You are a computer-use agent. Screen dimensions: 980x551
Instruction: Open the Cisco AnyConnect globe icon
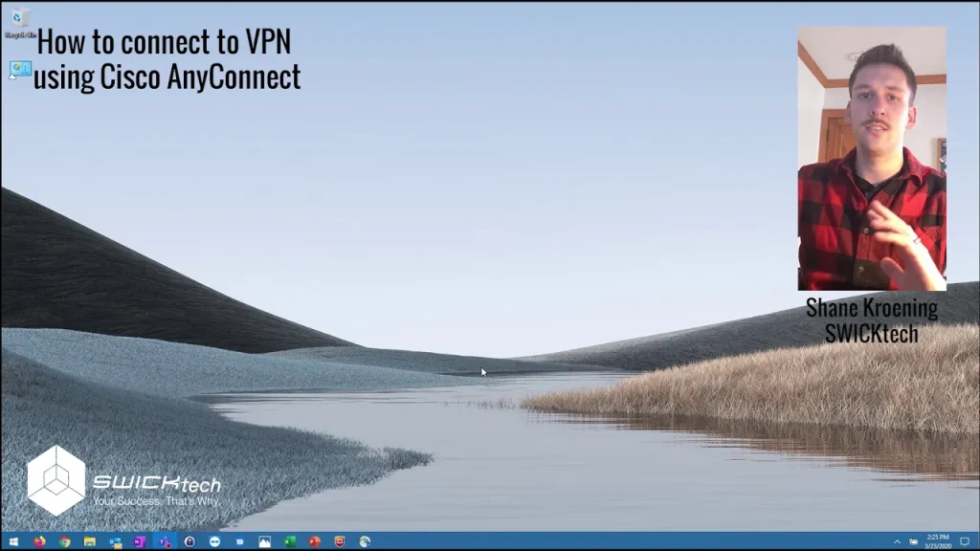[x=365, y=541]
